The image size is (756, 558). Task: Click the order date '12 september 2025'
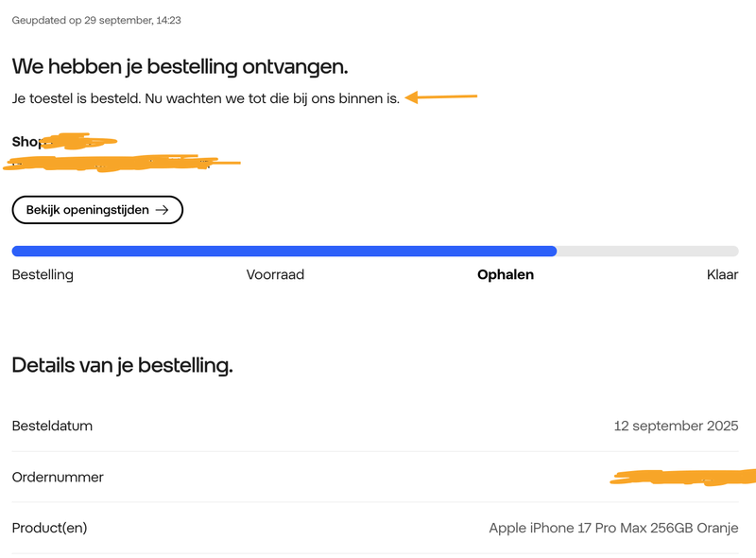[x=676, y=426]
